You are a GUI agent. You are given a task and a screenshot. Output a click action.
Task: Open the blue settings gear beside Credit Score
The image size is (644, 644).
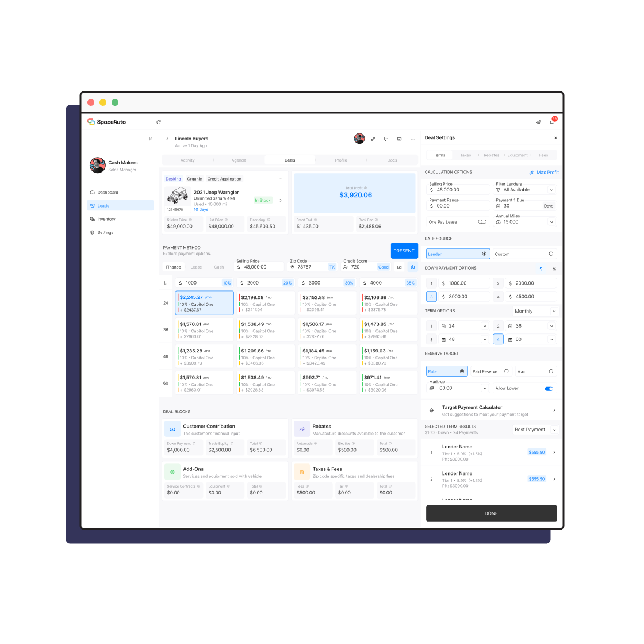pyautogui.click(x=412, y=267)
